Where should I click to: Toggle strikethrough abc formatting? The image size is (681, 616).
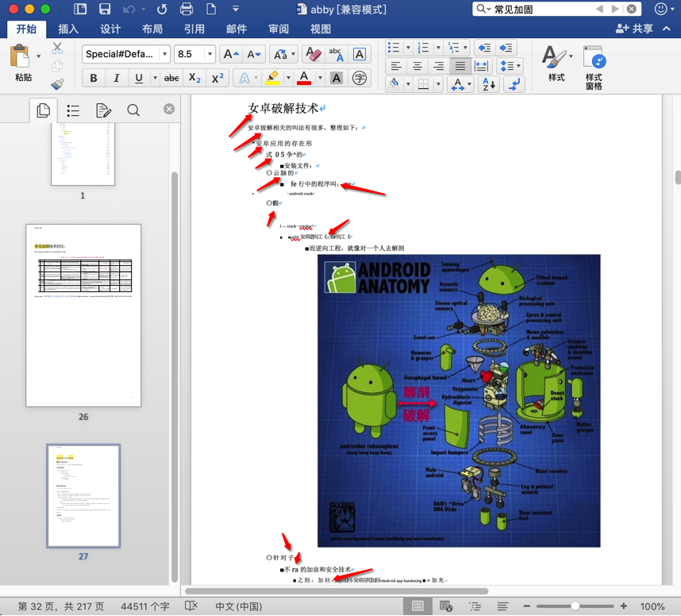coord(171,79)
